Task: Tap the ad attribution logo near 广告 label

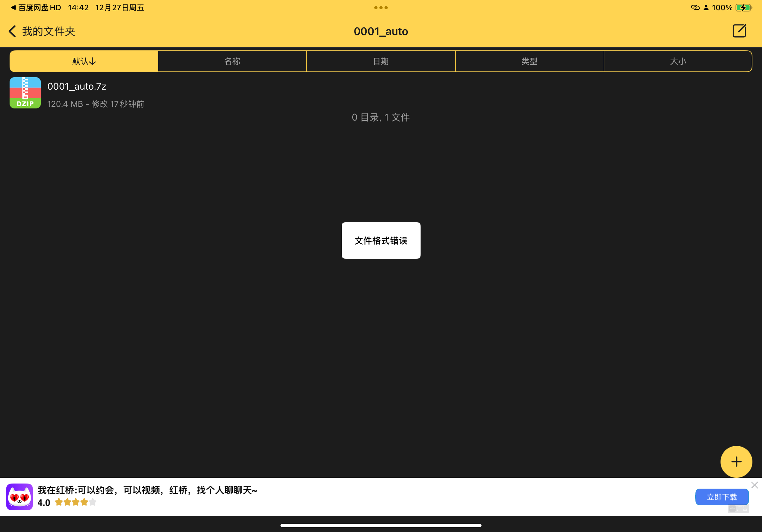Action: [732, 509]
